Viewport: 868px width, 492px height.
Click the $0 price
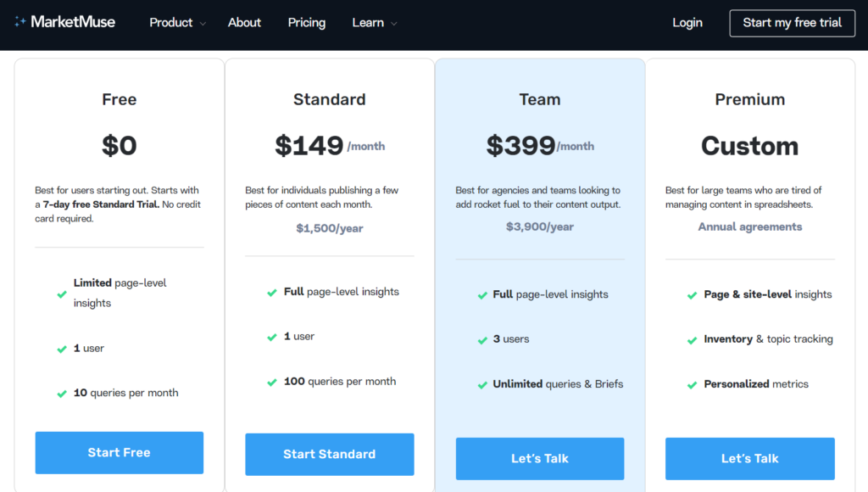[x=119, y=146]
